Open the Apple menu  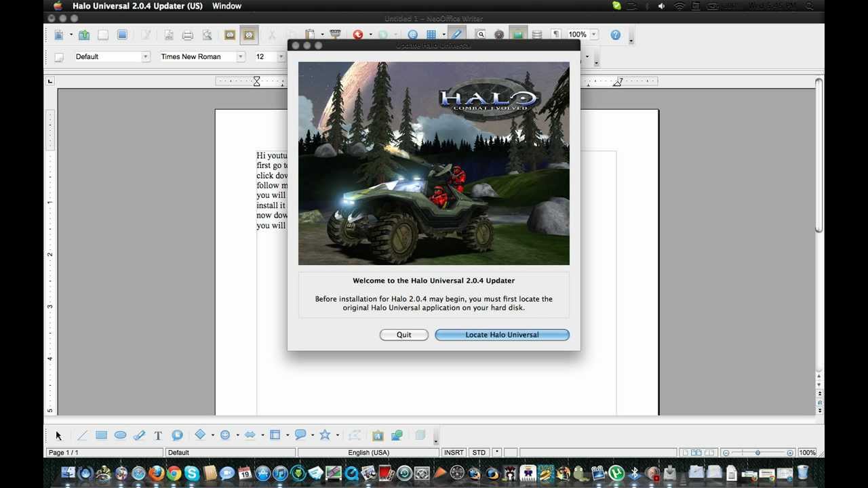click(x=58, y=6)
